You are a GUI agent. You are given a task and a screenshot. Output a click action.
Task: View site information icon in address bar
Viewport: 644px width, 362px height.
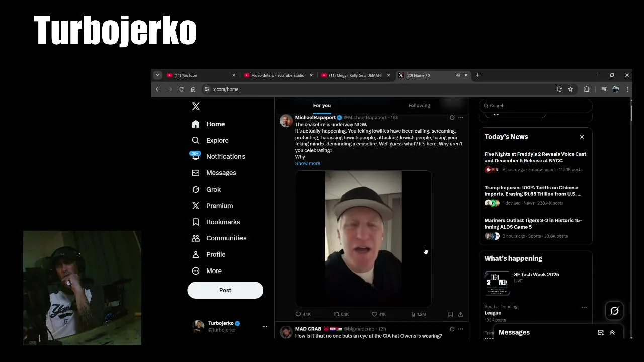(207, 89)
